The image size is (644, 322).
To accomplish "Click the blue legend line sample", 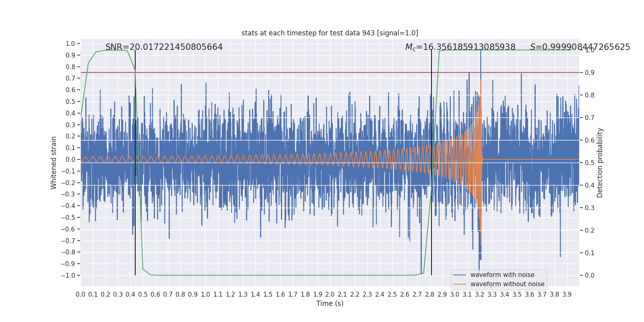I will pos(459,275).
